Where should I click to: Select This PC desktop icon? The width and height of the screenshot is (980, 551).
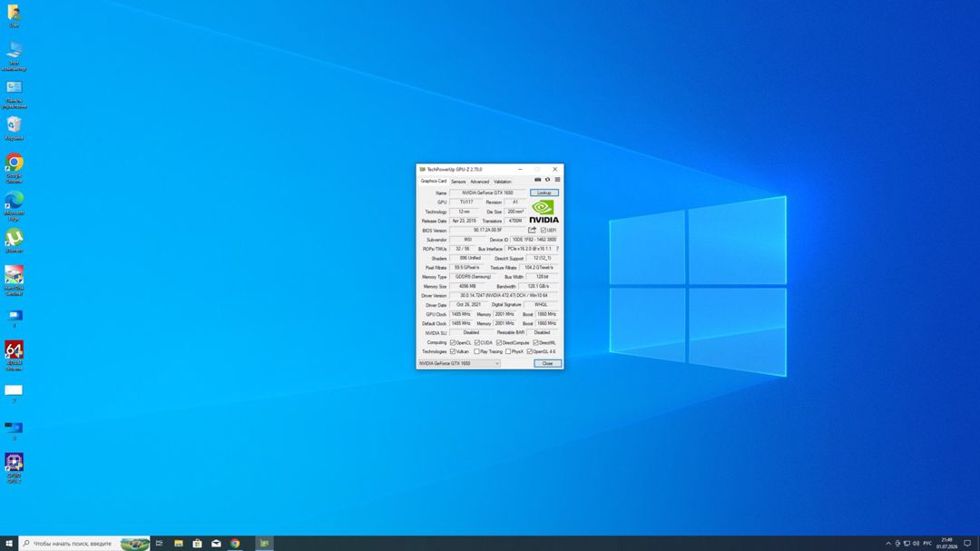14,56
